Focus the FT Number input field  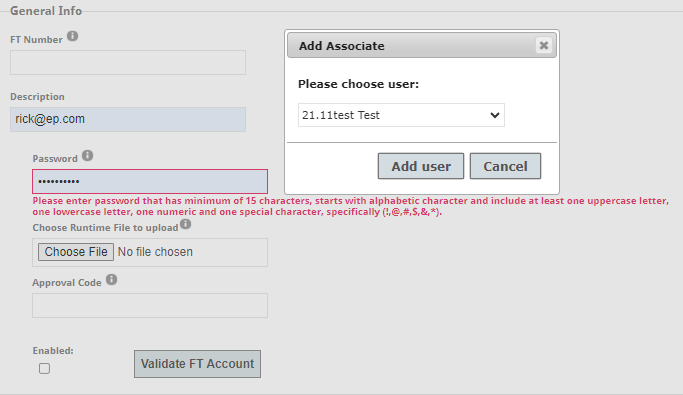coord(128,62)
